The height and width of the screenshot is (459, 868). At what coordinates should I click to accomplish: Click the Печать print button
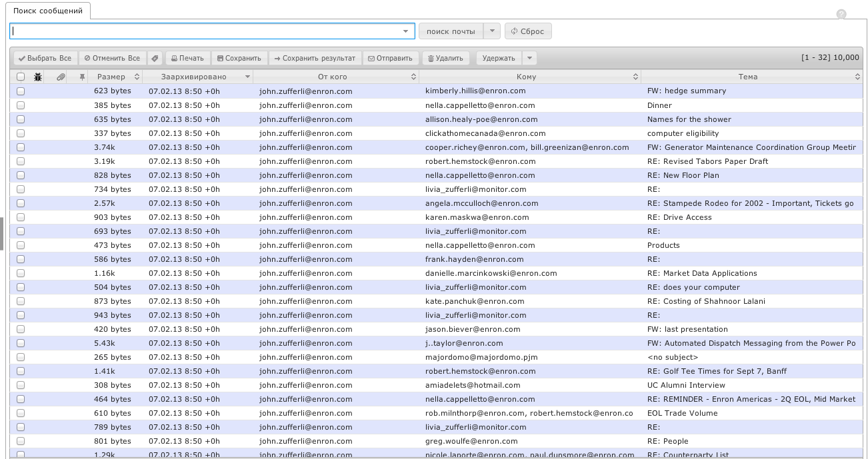pos(188,58)
